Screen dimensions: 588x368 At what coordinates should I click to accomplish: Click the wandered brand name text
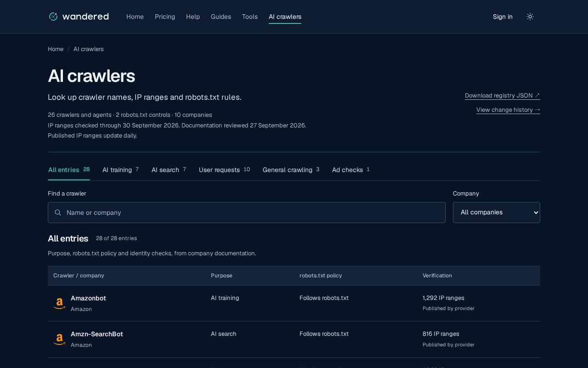tap(85, 17)
